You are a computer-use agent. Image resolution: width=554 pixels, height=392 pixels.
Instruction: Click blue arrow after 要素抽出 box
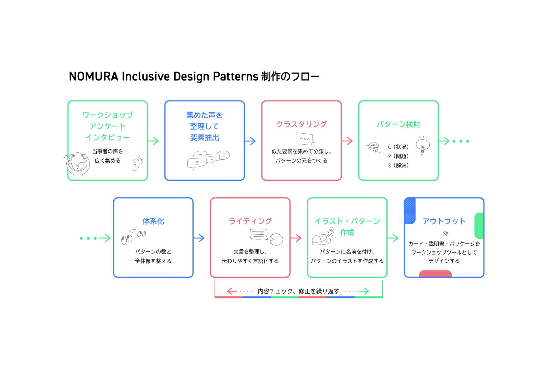(x=250, y=141)
